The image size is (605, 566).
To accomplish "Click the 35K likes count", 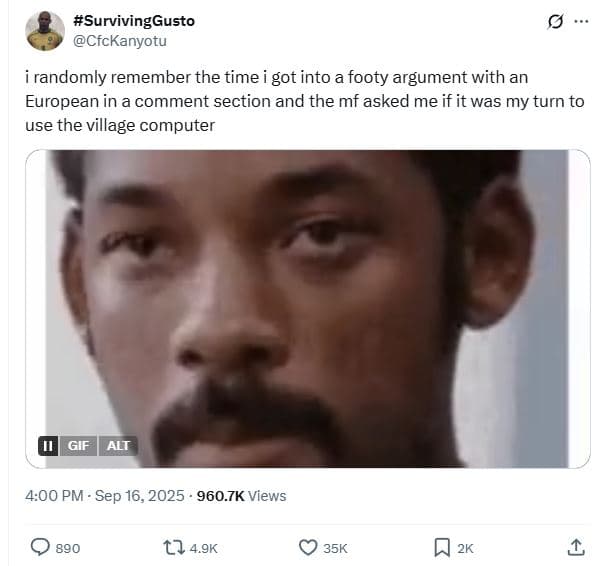I will click(335, 548).
